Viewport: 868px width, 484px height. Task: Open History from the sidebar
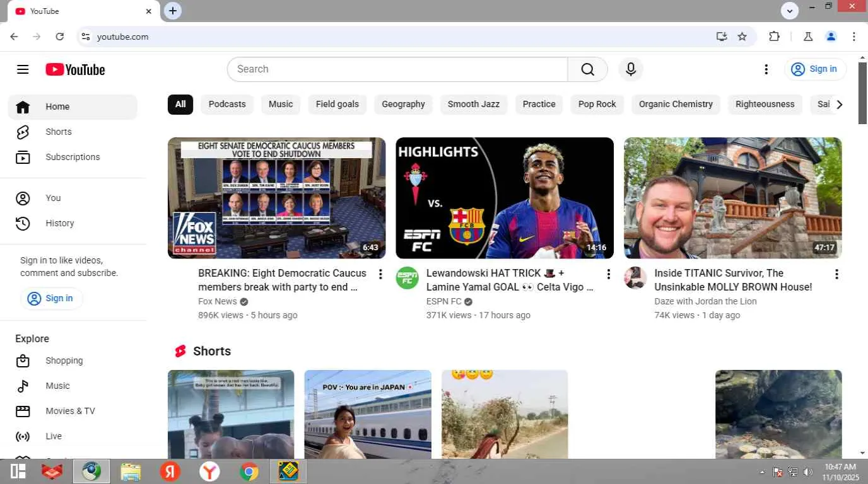[73, 224]
